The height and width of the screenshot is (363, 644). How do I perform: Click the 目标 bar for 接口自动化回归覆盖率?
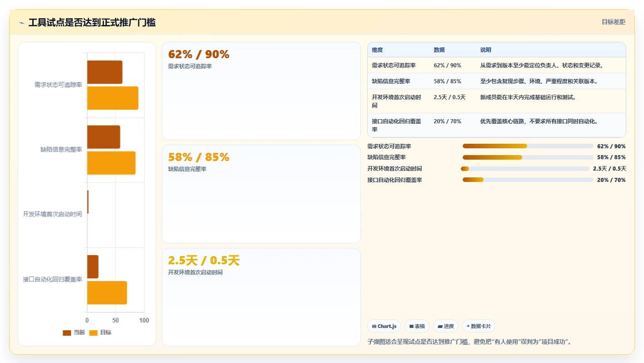tap(107, 292)
